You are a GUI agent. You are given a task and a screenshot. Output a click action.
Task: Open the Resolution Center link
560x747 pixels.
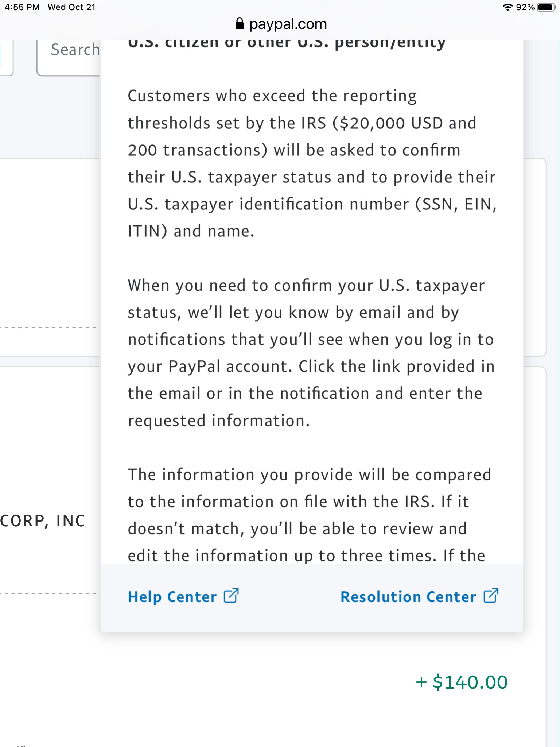[408, 597]
